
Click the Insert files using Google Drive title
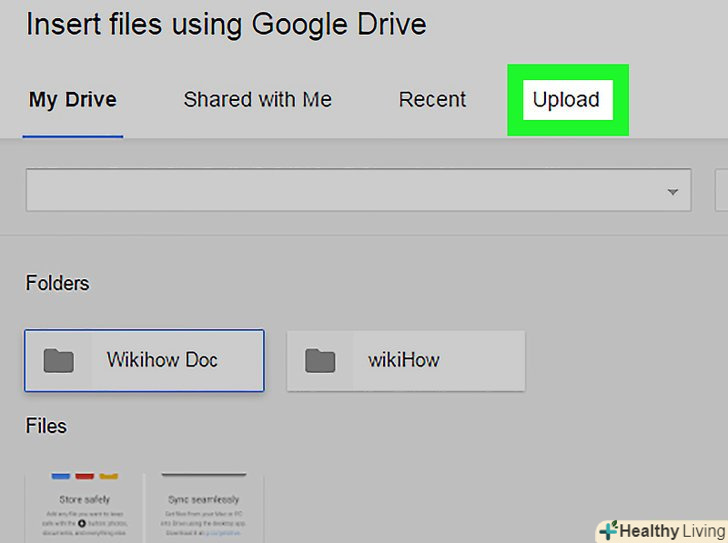(x=226, y=25)
